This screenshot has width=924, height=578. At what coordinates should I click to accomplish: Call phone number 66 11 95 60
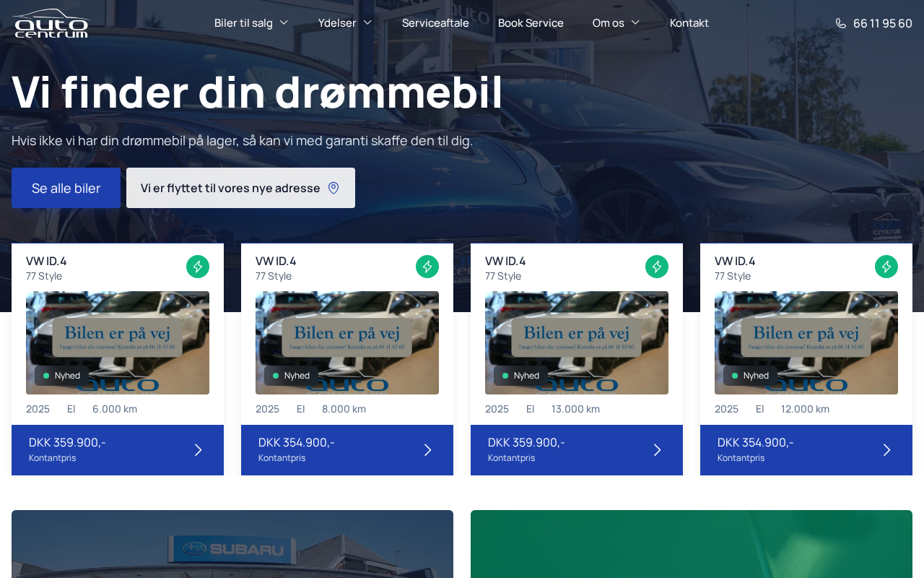(883, 23)
